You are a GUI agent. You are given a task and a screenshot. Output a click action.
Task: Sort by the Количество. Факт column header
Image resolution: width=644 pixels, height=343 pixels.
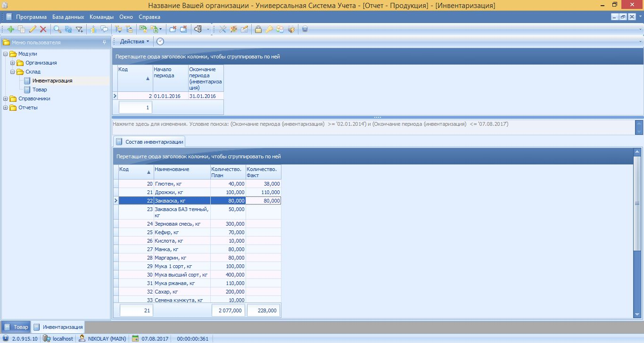click(x=263, y=172)
